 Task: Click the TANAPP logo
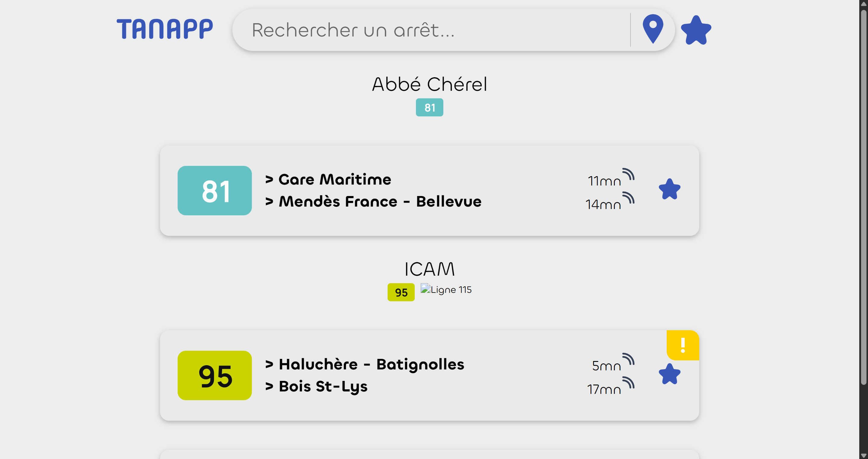coord(165,29)
